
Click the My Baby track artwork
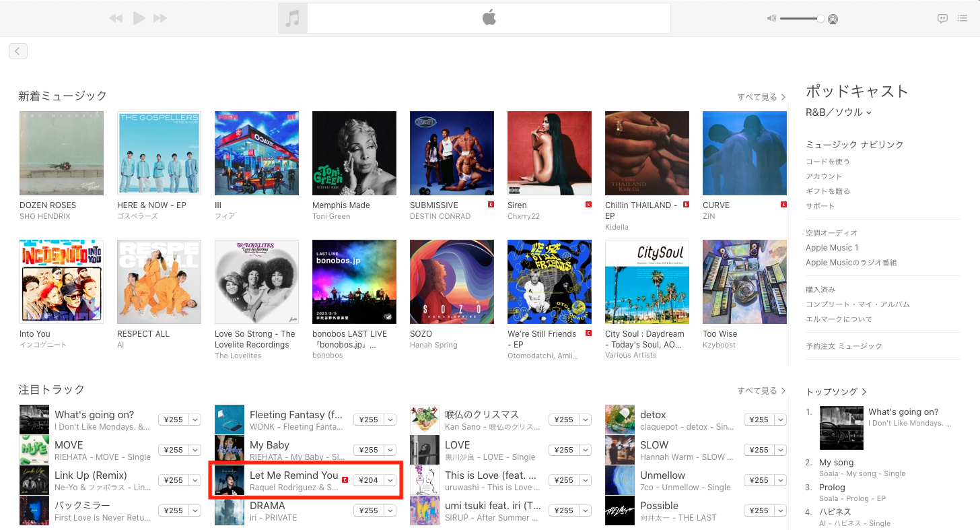[x=230, y=450]
